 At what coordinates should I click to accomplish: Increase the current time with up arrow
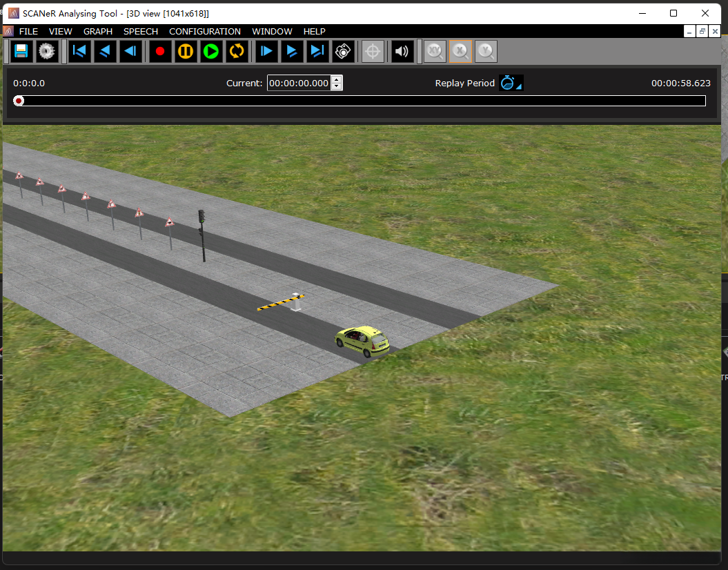[337, 79]
